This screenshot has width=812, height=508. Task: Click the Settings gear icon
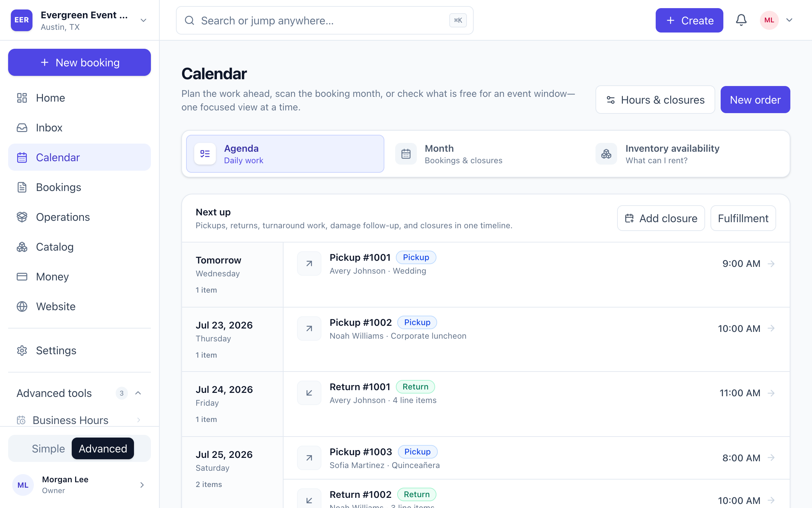pos(22,351)
